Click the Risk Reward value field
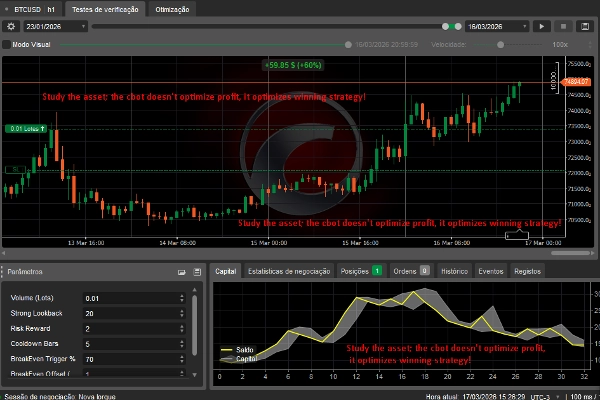This screenshot has height=400, width=600. pyautogui.click(x=128, y=328)
